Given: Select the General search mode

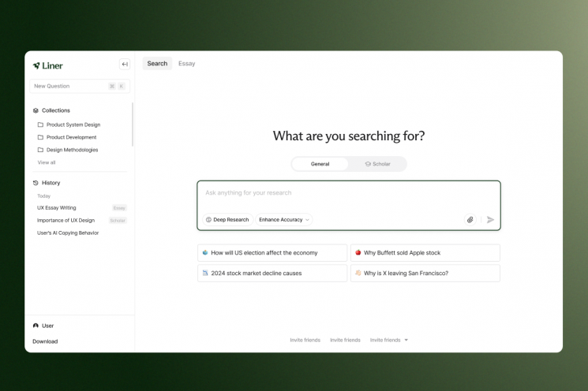Looking at the screenshot, I should (x=320, y=164).
